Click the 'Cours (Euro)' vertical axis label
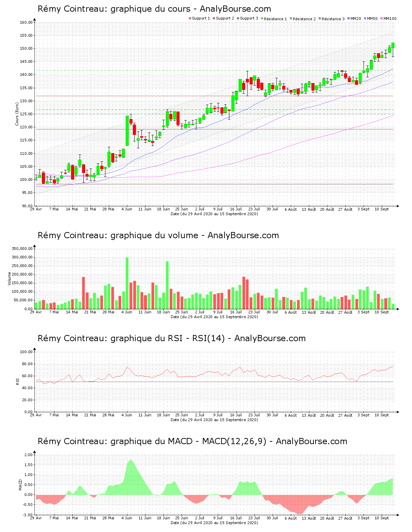412x532 pixels. click(x=17, y=114)
